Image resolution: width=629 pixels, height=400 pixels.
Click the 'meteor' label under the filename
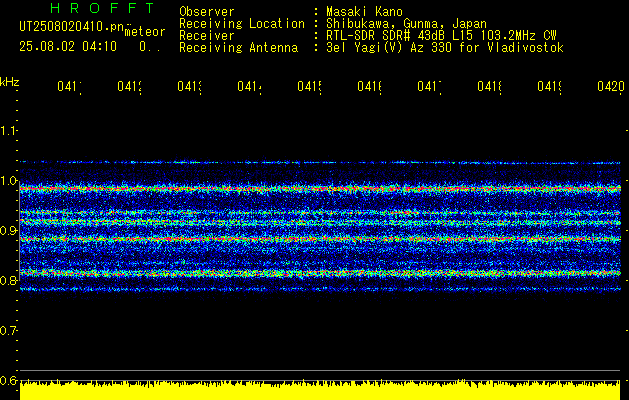coord(145,32)
